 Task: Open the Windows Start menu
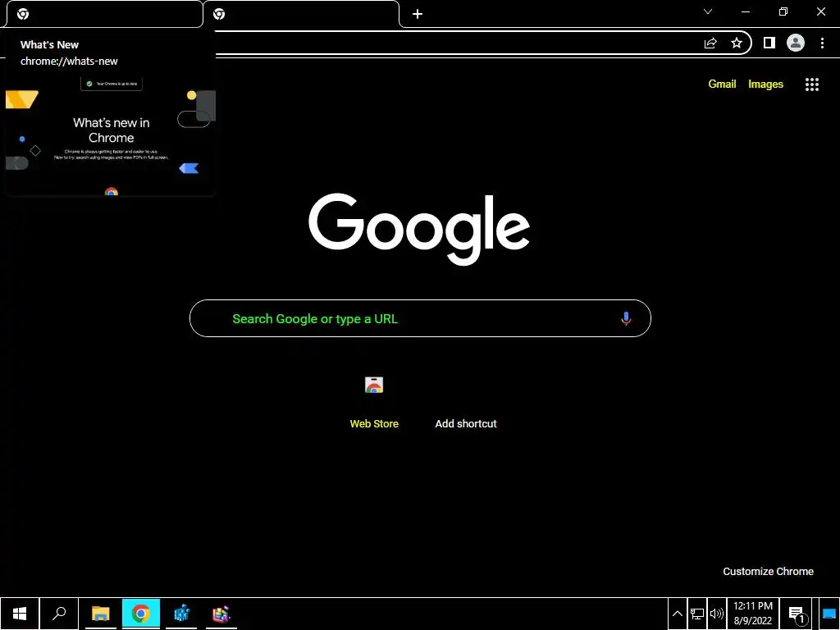(x=20, y=614)
